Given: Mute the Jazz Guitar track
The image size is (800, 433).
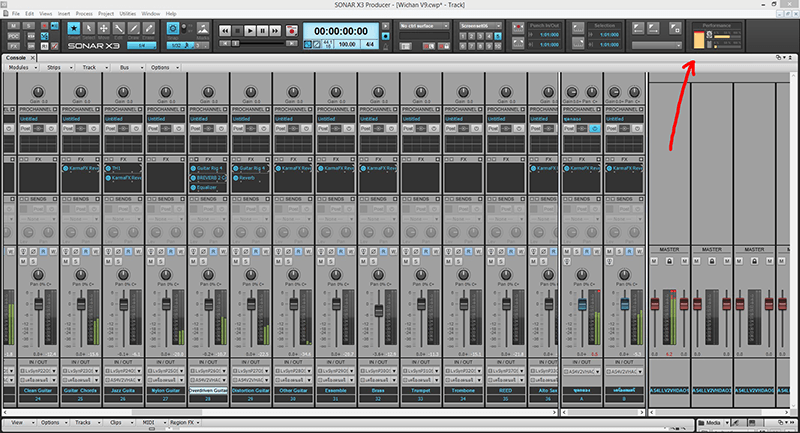Looking at the screenshot, I should tap(108, 261).
